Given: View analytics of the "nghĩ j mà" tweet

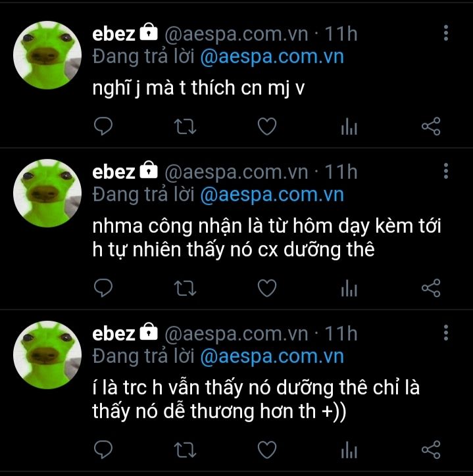Looking at the screenshot, I should [x=349, y=126].
